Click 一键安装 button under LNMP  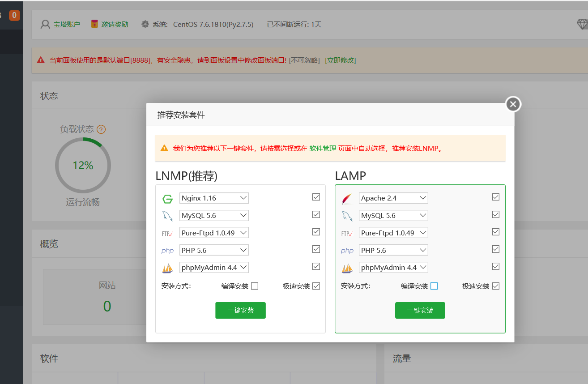pos(240,310)
